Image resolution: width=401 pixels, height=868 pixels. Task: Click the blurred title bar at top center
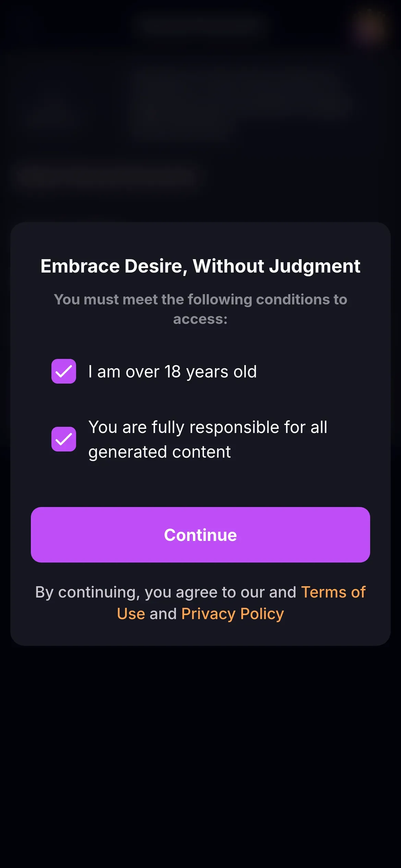200,24
